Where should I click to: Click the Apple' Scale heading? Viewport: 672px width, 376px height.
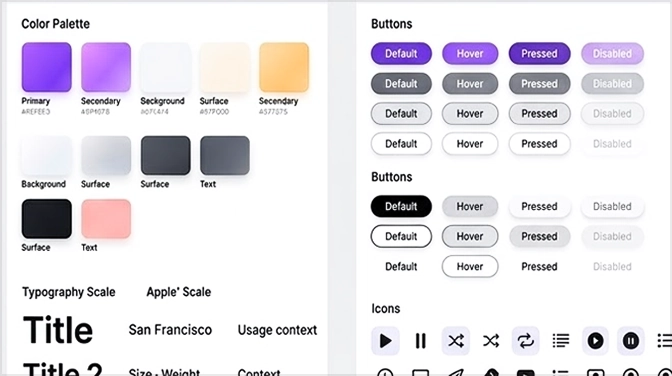point(179,292)
